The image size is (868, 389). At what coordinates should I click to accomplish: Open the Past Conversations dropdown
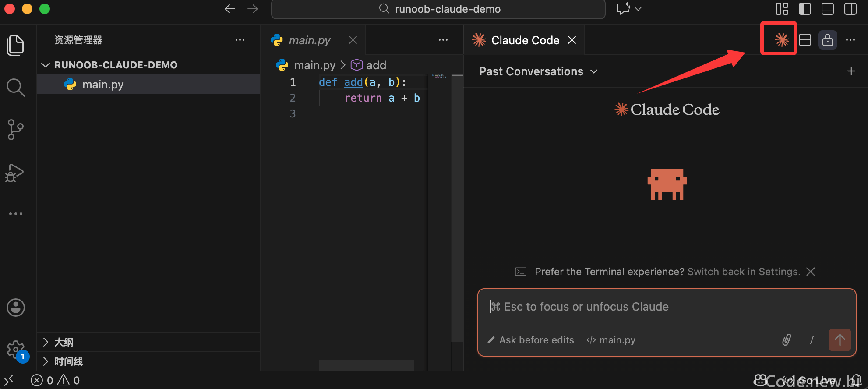tap(538, 71)
